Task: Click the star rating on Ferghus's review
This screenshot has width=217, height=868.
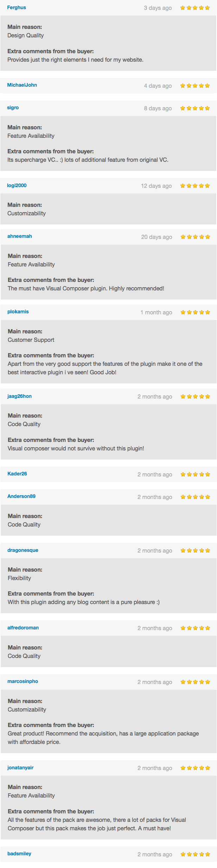Action: 195,8
